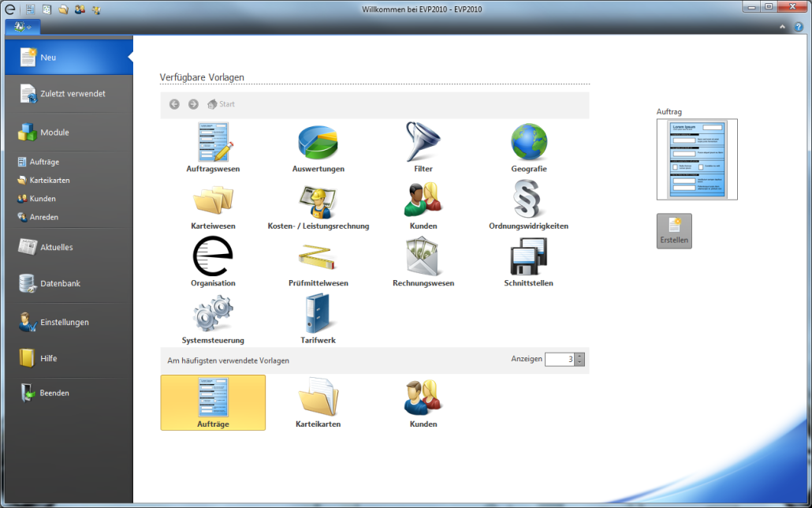Minimize the EVP2010 window
The height and width of the screenshot is (508, 812).
752,7
